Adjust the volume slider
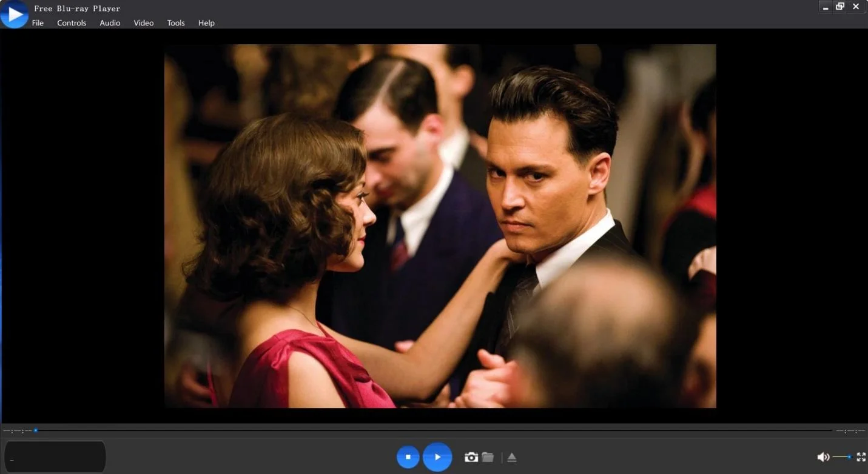Image resolution: width=868 pixels, height=474 pixels. tap(842, 457)
